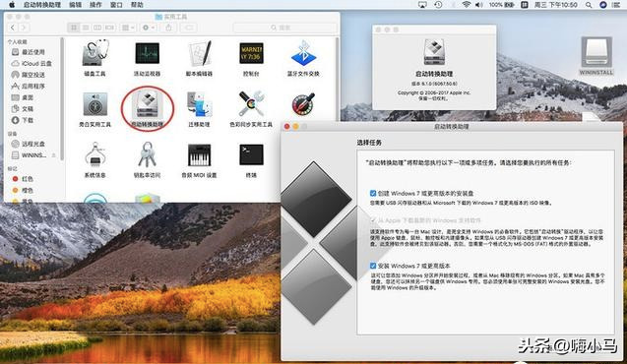Open Bluetooth File Exchange (蓝牙文件交换) icon

[303, 53]
